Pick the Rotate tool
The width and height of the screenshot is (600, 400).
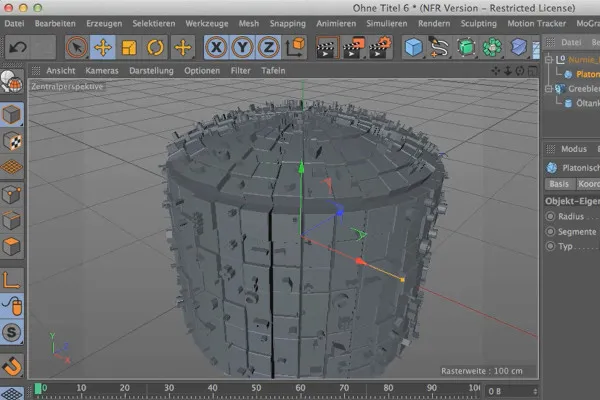[x=155, y=47]
